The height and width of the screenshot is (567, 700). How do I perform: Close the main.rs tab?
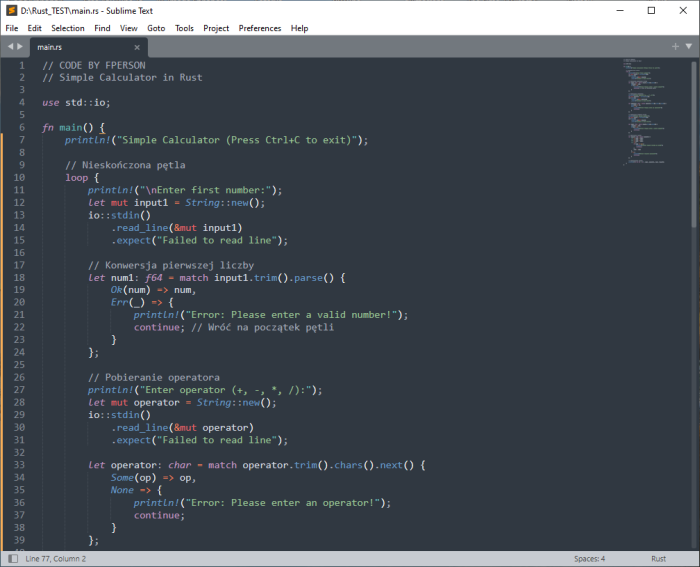click(137, 47)
